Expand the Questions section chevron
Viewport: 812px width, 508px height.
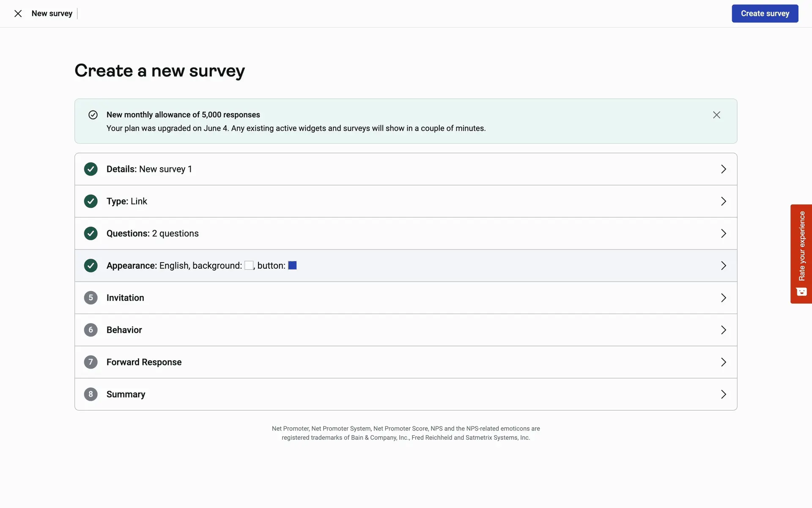pos(723,233)
